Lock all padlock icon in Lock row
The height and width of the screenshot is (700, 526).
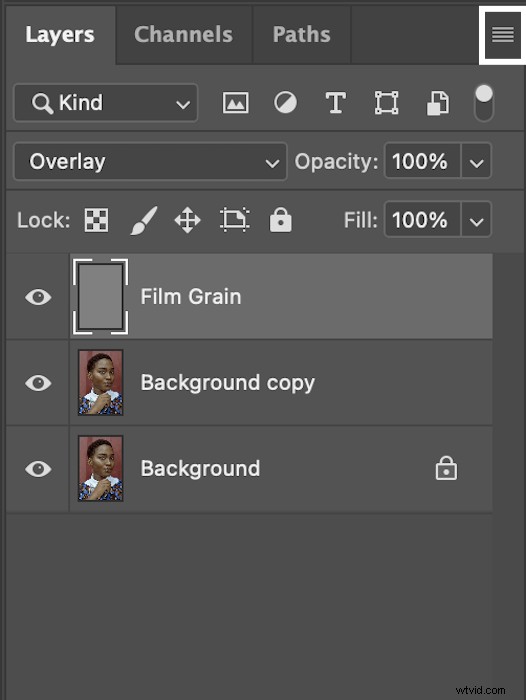pos(280,220)
